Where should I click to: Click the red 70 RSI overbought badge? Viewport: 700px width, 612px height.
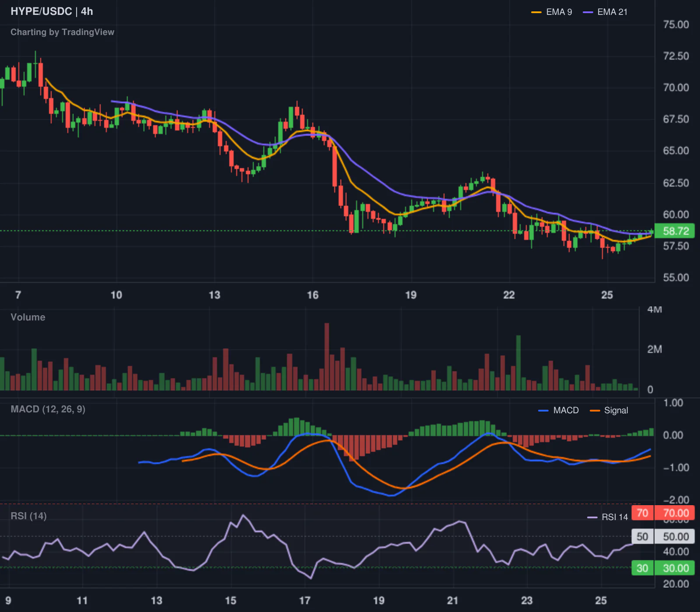tap(642, 513)
